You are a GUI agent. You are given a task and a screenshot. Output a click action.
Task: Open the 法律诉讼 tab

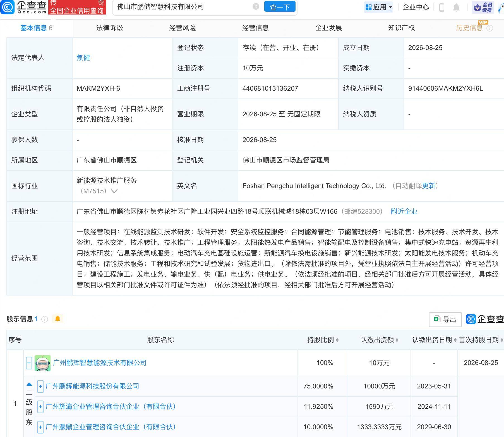109,28
